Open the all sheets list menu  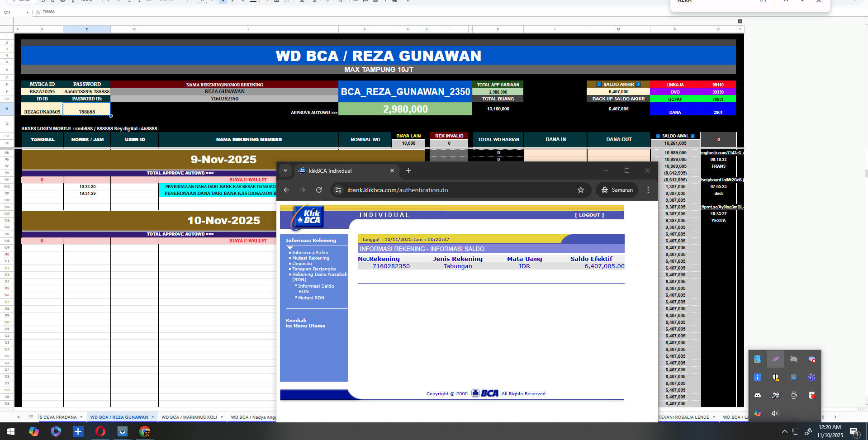click(x=31, y=417)
